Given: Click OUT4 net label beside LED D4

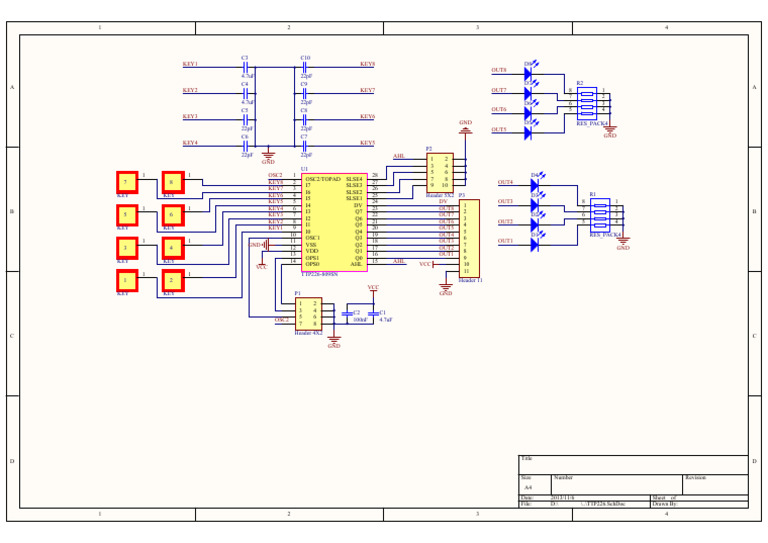Looking at the screenshot, I should click(505, 182).
